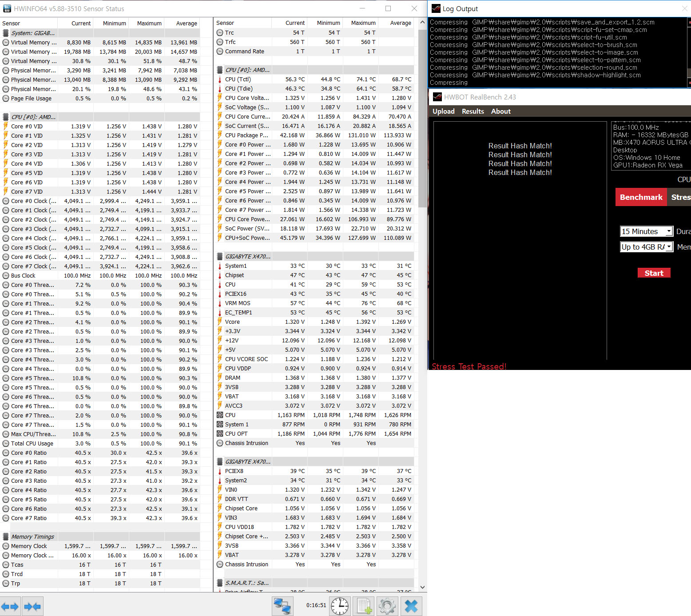Click the 0:16:51 elapsed time display
Image resolution: width=691 pixels, height=616 pixels.
316,605
